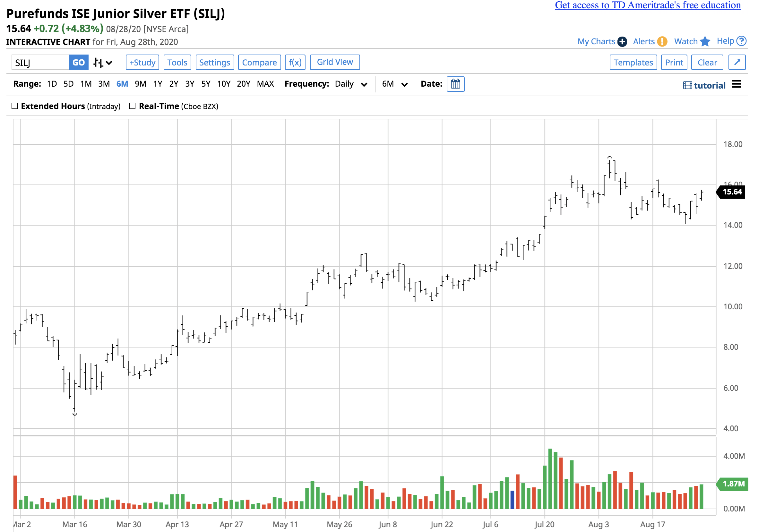Viewport: 758px width, 532px height.
Task: Open the Alerts link
Action: tap(643, 42)
